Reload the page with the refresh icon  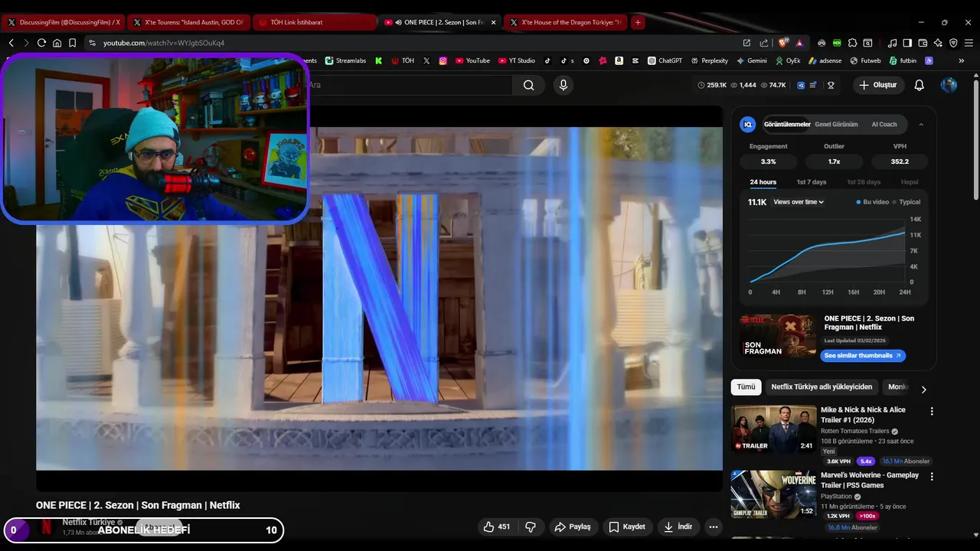(41, 43)
